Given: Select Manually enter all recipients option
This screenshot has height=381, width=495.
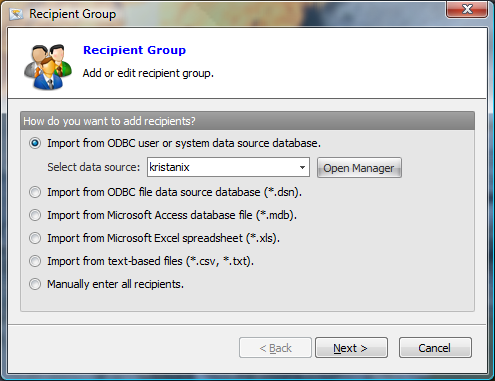Looking at the screenshot, I should [35, 284].
